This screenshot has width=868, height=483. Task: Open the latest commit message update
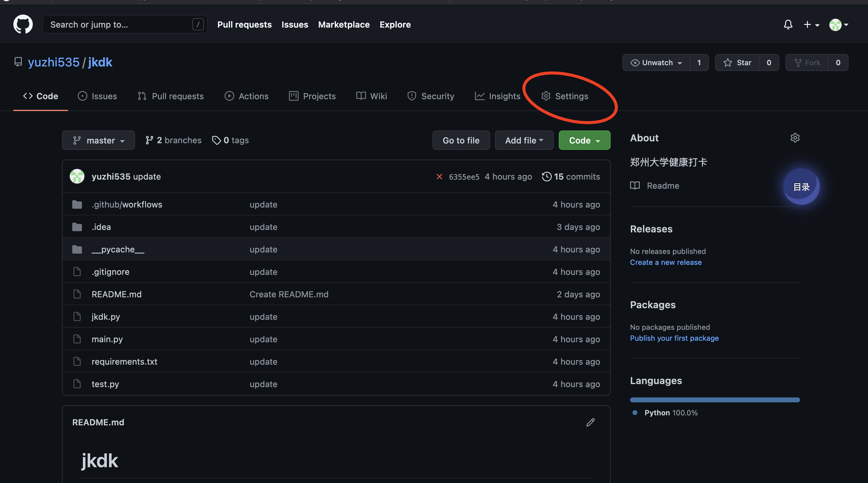click(147, 177)
